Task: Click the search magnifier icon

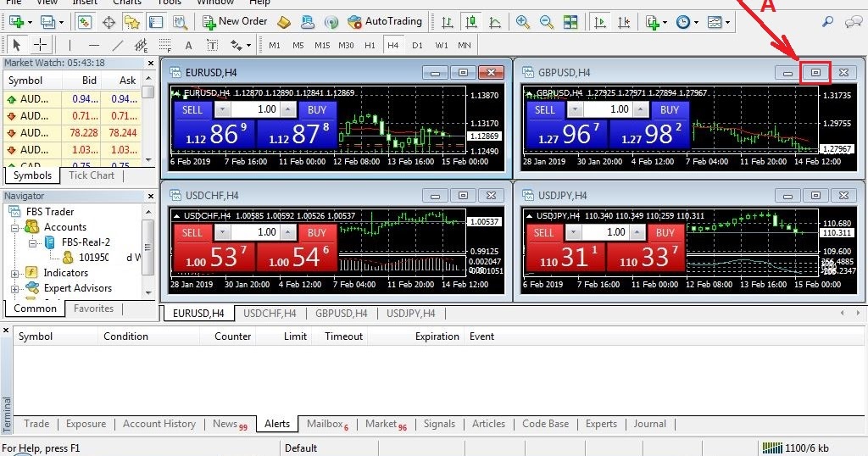Action: click(x=827, y=22)
